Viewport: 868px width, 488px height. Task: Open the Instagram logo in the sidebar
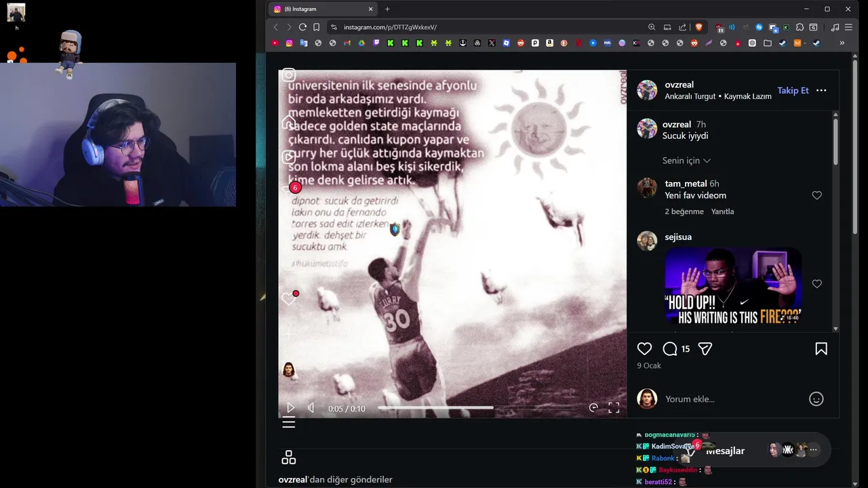coord(288,75)
